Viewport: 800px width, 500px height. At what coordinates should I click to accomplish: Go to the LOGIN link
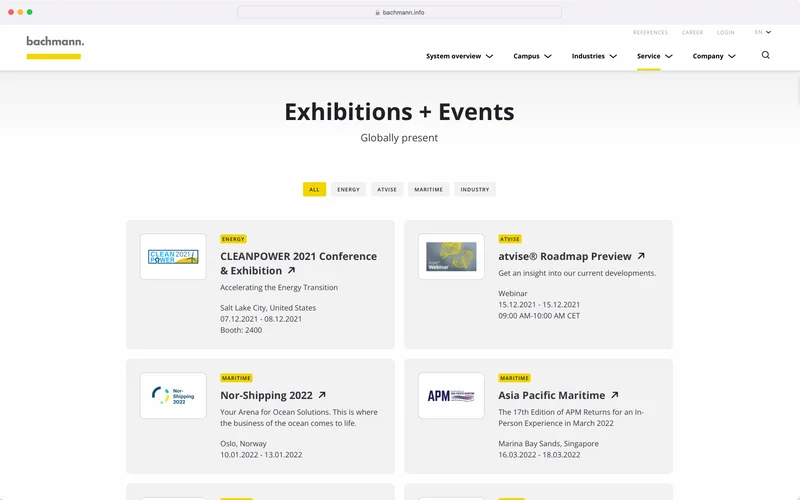pos(725,32)
